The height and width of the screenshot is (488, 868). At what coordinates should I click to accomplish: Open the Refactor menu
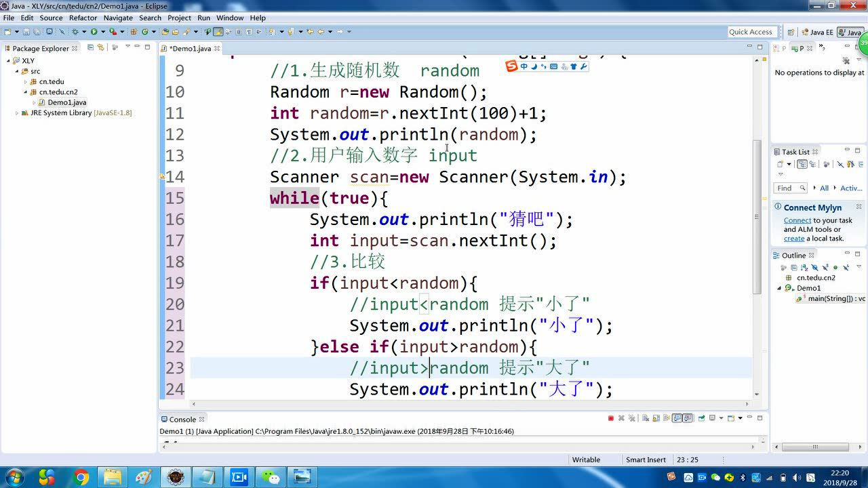[83, 18]
